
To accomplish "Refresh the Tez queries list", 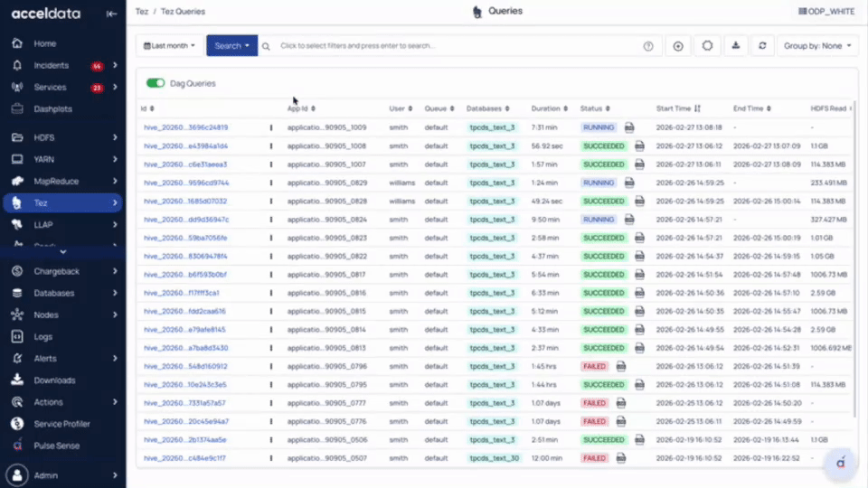I will (764, 46).
